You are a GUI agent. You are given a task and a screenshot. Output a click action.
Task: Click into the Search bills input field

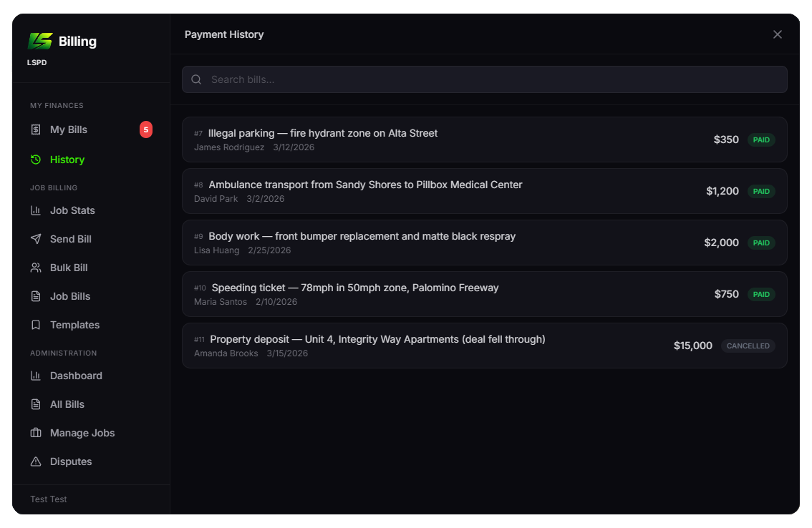click(485, 79)
